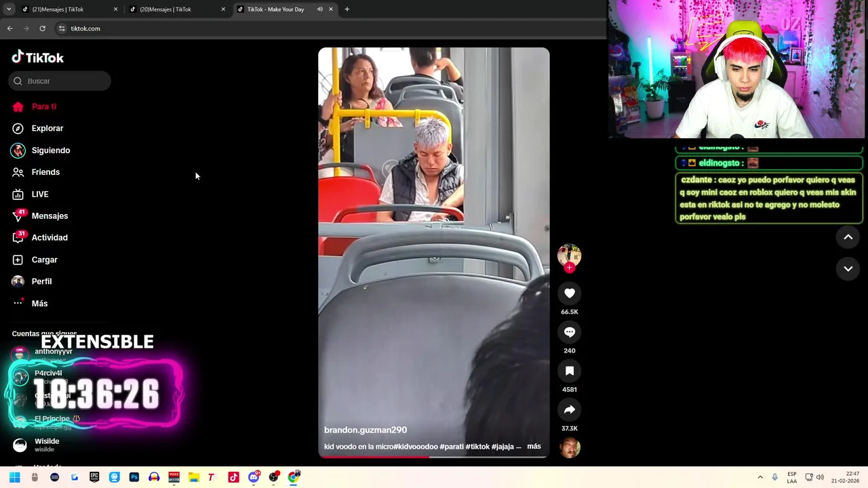The width and height of the screenshot is (868, 488).
Task: Open the comments showing 240
Action: point(570,332)
